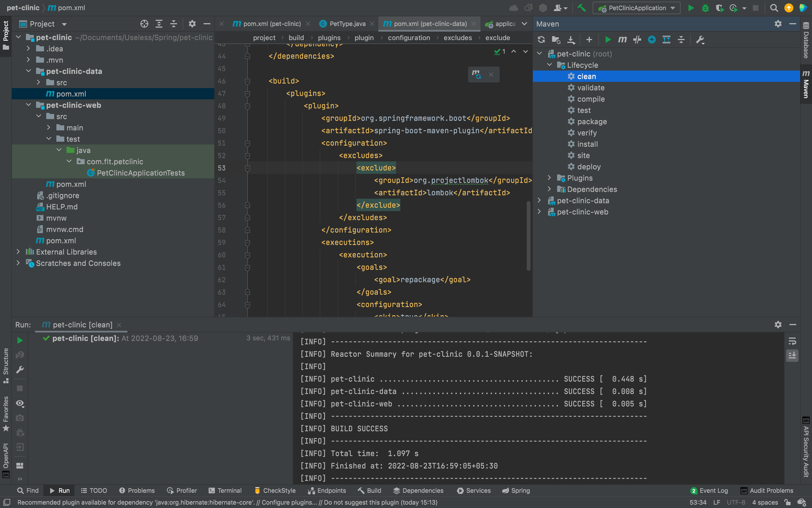Close pom.xml (pet-clinic-data) tab

(473, 24)
